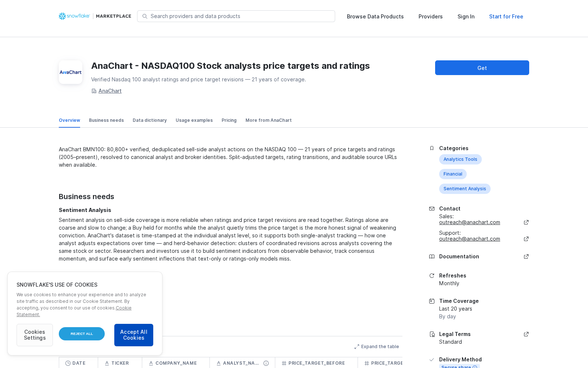Click the PRICE_TARGET_BEFORE column header
Image resolution: width=588 pixels, height=368 pixels.
click(316, 363)
